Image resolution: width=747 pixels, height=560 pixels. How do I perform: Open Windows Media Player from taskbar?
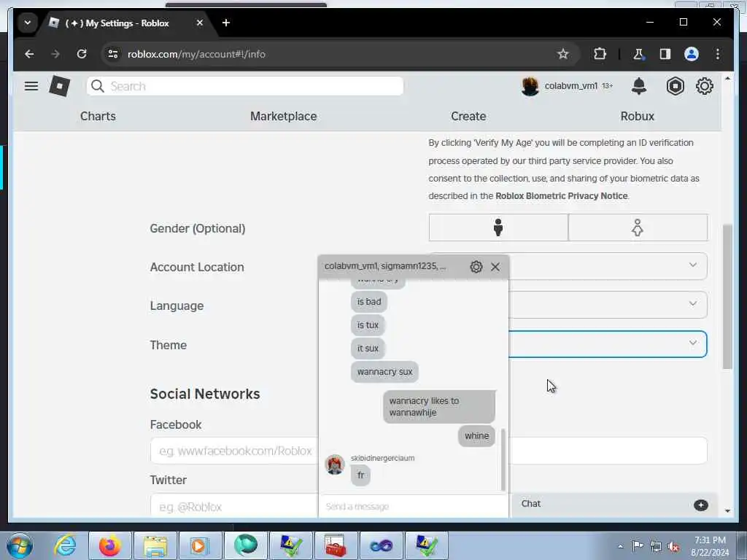coord(200,545)
